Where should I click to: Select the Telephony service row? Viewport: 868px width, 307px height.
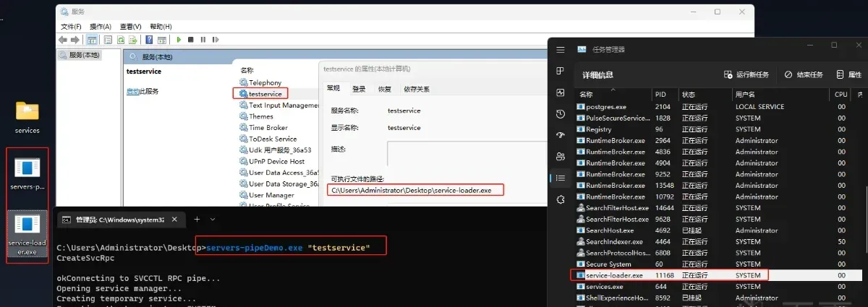coord(278,83)
